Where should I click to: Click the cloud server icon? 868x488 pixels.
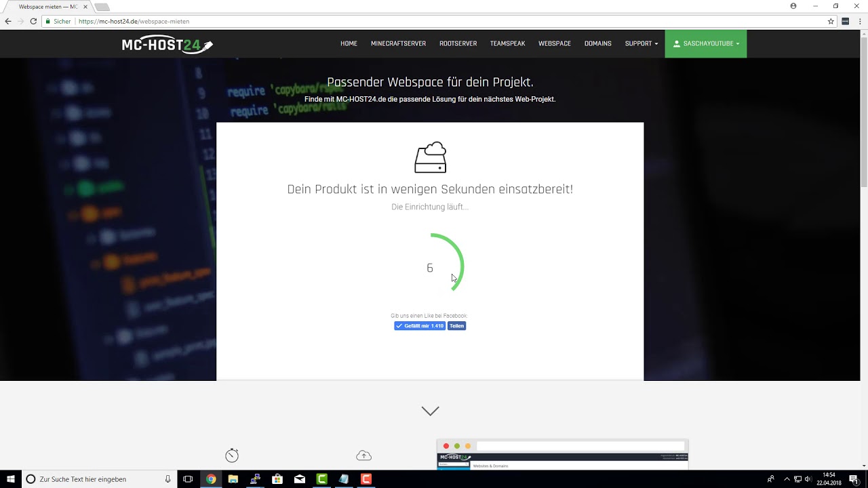(430, 157)
